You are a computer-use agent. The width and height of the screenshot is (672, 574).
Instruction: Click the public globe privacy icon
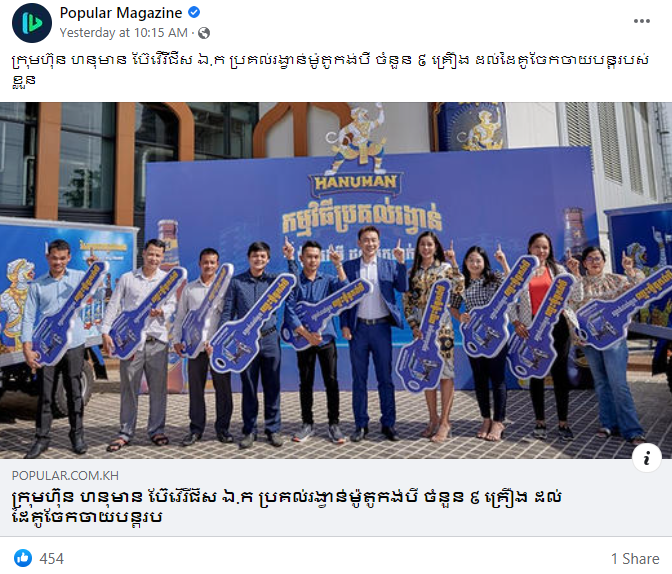coord(204,33)
